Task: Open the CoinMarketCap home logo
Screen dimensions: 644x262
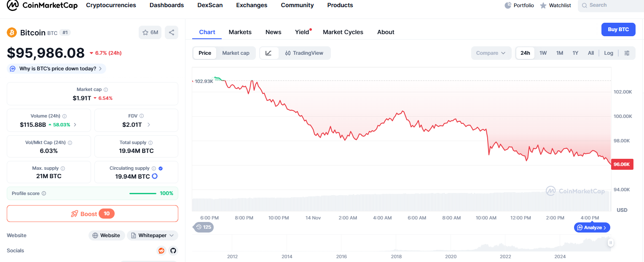Action: point(42,5)
